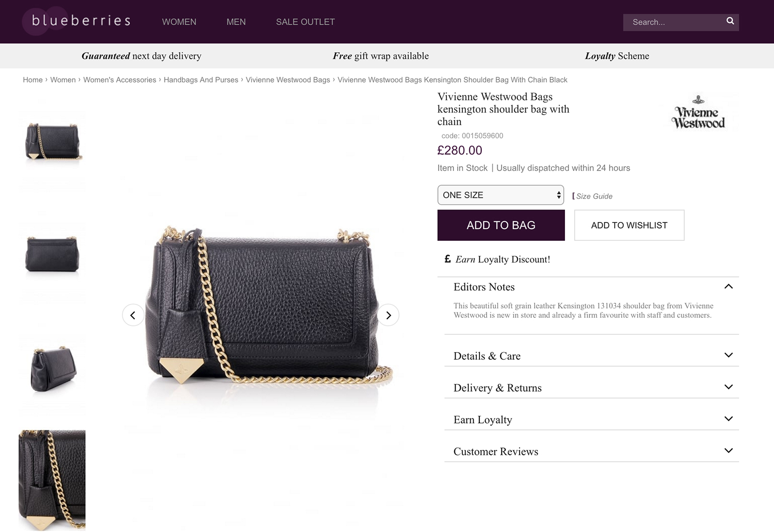The image size is (774, 532).
Task: Expand the Details & Care section
Action: 591,355
